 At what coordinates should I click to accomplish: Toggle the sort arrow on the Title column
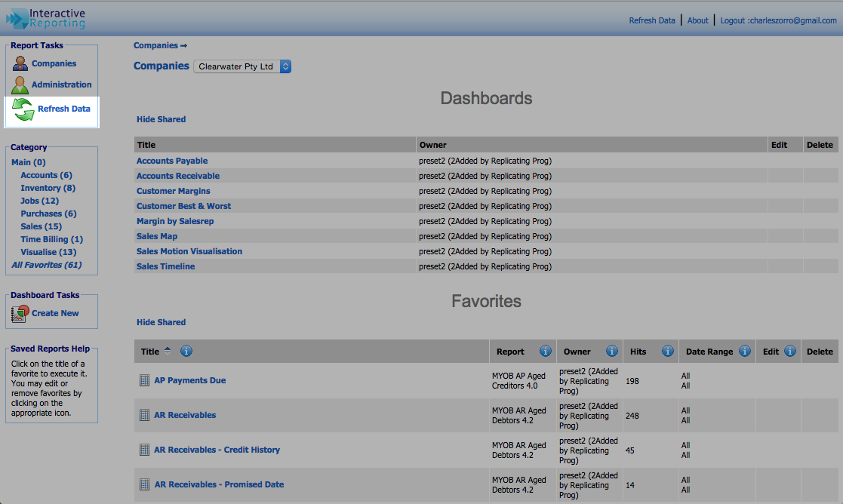click(168, 350)
